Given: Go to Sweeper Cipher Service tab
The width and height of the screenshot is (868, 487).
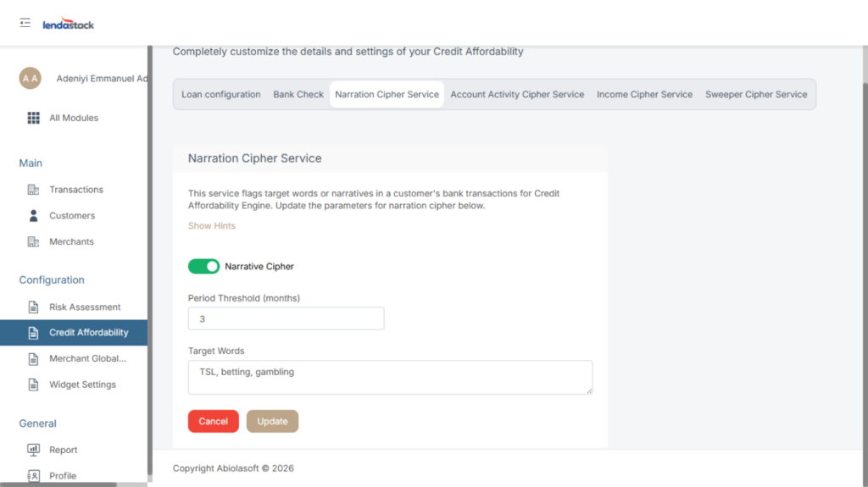Looking at the screenshot, I should 756,95.
